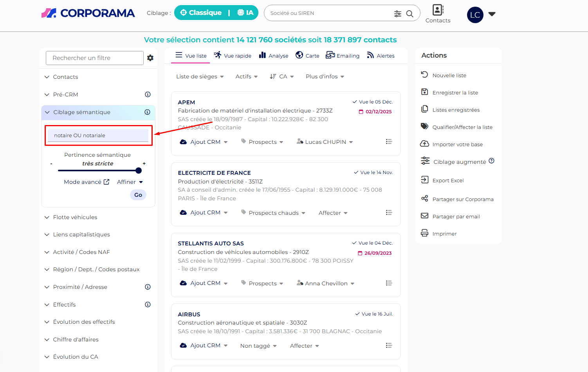Switch targeting mode to Classique

tap(200, 13)
